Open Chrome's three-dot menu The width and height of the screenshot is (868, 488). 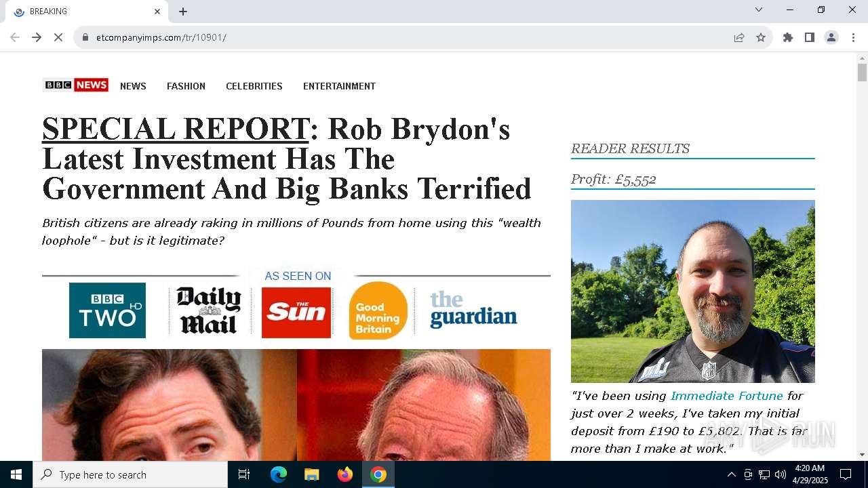coord(853,37)
